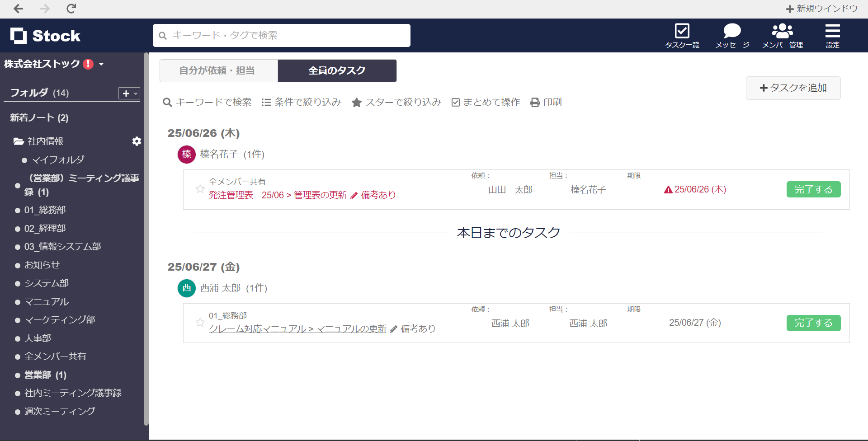Open the 発注管理表 25/06 task link

pos(278,195)
